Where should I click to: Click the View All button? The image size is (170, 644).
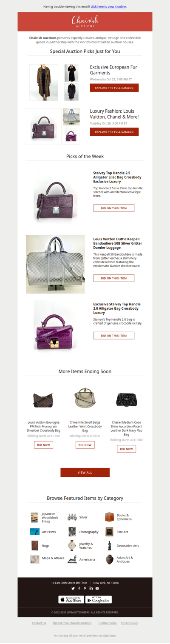pyautogui.click(x=85, y=473)
